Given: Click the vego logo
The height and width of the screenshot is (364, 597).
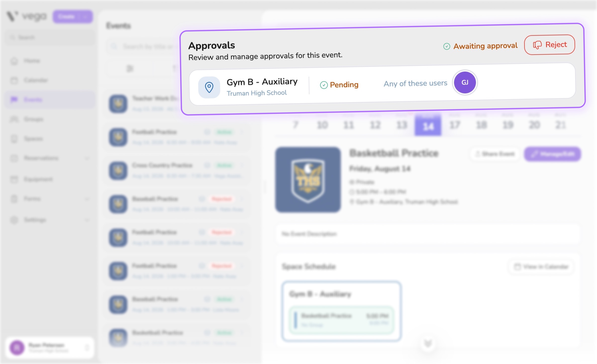Looking at the screenshot, I should tap(26, 16).
